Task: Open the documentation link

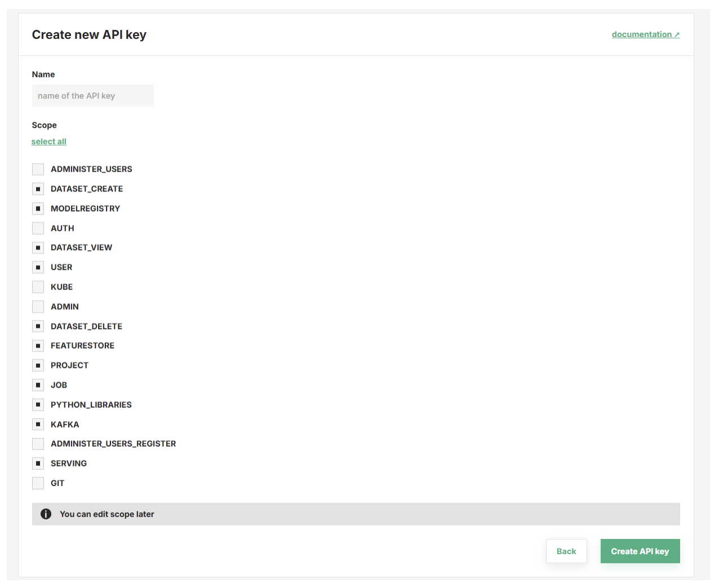Action: 645,34
